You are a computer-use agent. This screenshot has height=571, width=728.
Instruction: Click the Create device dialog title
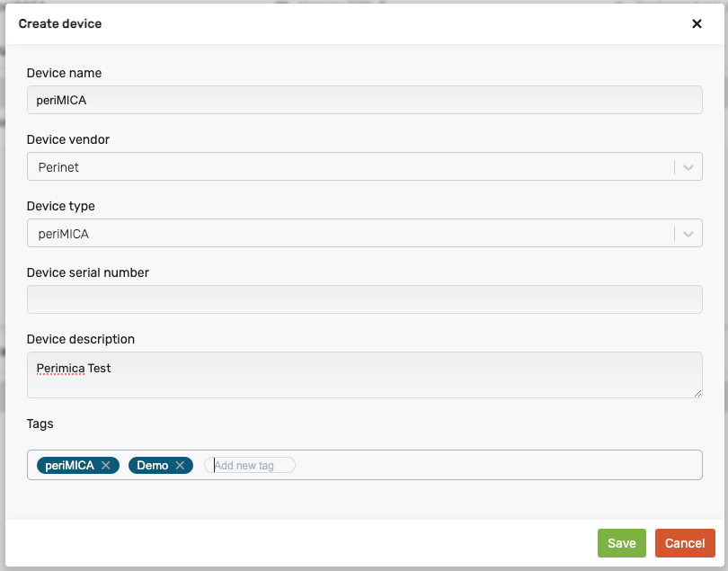tap(60, 24)
